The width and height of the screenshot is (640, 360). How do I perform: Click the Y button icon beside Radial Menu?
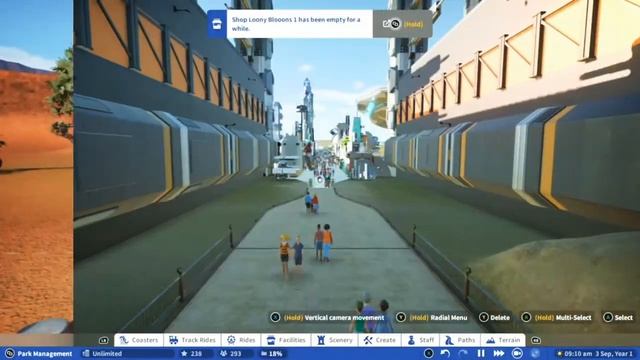click(401, 317)
